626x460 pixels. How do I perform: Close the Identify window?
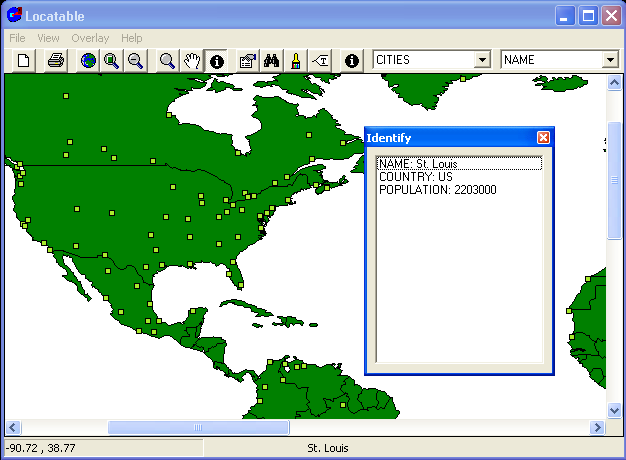(x=543, y=137)
